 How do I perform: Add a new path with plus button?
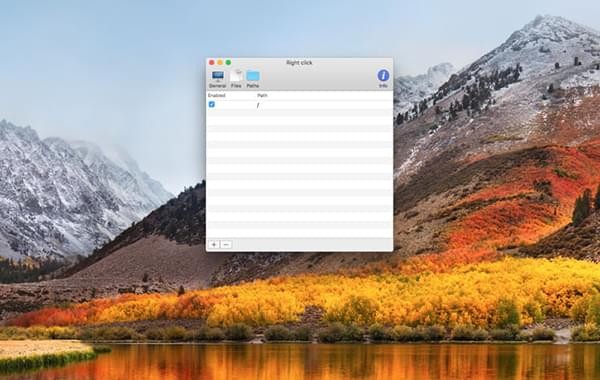(214, 245)
